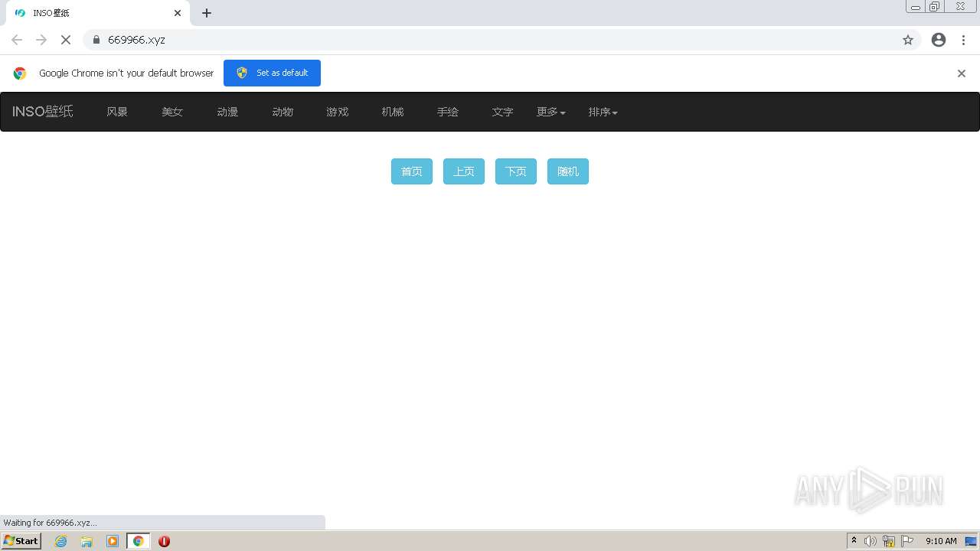Open a new tab

point(207,13)
